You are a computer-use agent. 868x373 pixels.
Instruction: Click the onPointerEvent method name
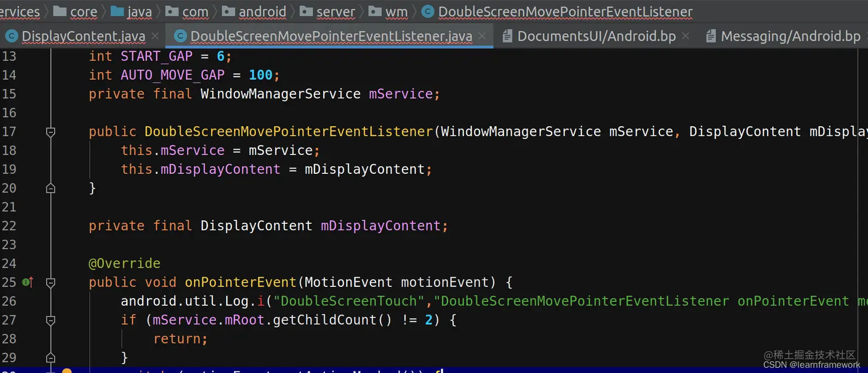[x=241, y=282]
